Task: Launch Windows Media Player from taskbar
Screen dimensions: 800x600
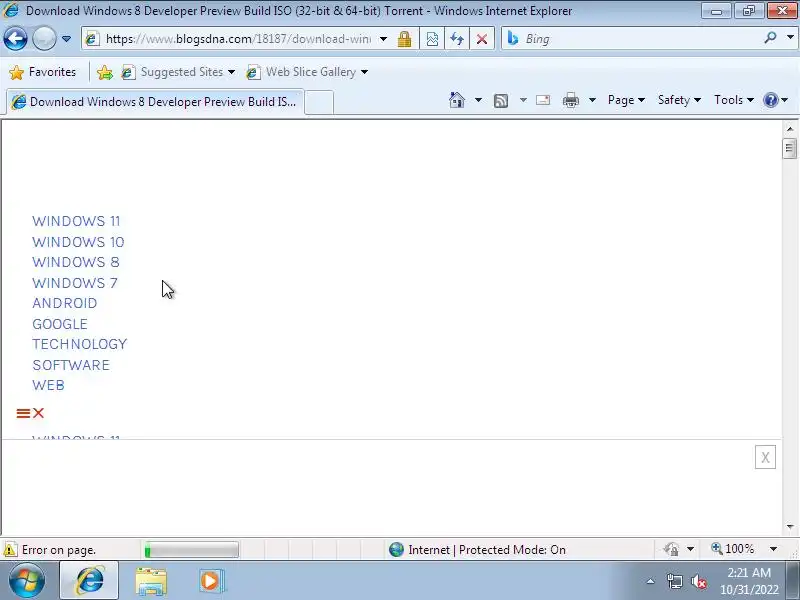Action: click(x=211, y=581)
